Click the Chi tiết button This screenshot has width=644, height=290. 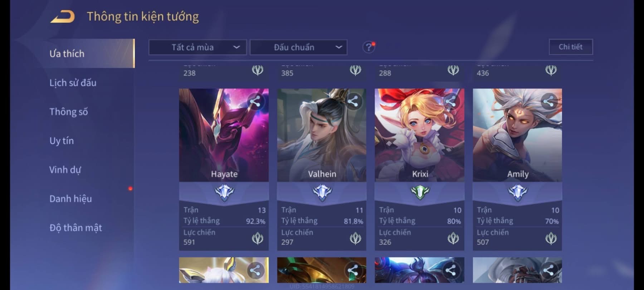[571, 47]
